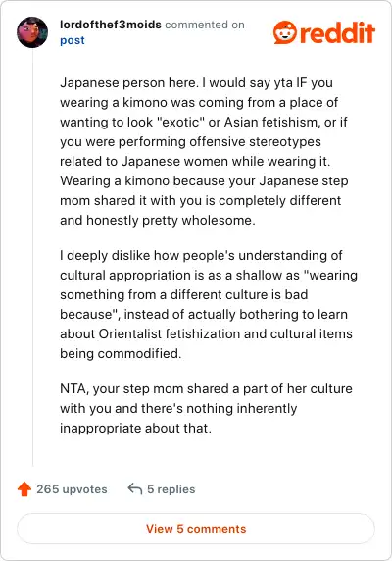Select the "265 upvotes" count

click(72, 489)
